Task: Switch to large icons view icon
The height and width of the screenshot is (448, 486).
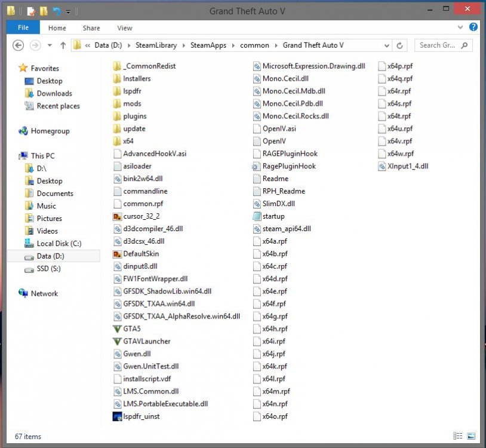Action: coord(471,436)
